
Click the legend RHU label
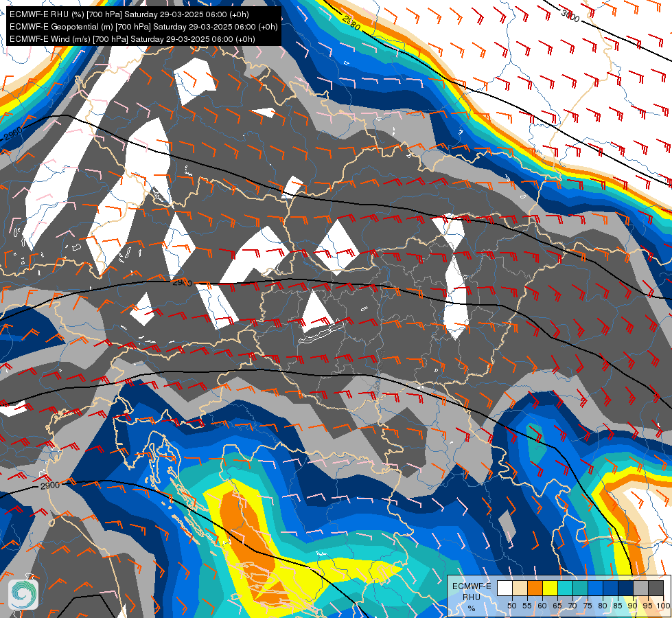pos(472,597)
